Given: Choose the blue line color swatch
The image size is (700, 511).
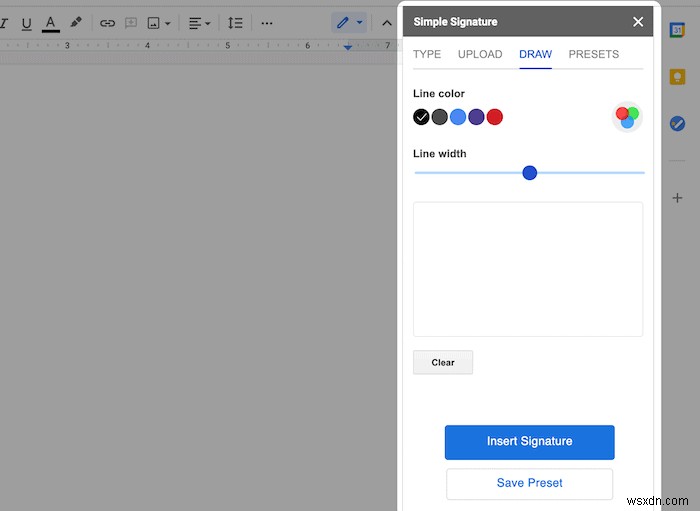Looking at the screenshot, I should click(458, 117).
